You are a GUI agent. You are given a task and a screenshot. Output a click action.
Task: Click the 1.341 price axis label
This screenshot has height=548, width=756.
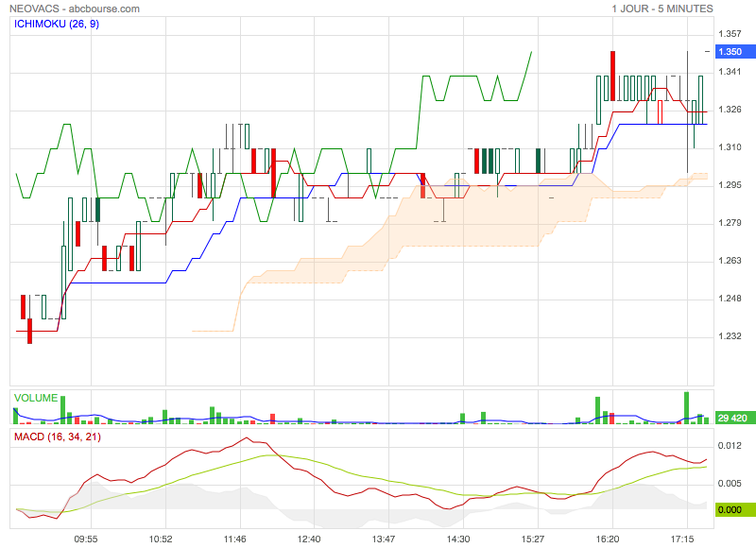tap(730, 72)
